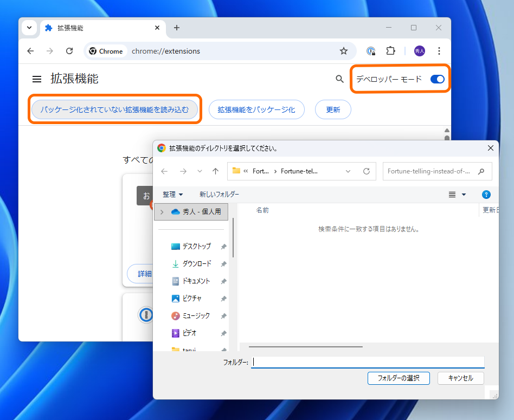Disable デベロッパーモード
514x420 pixels.
click(x=437, y=79)
